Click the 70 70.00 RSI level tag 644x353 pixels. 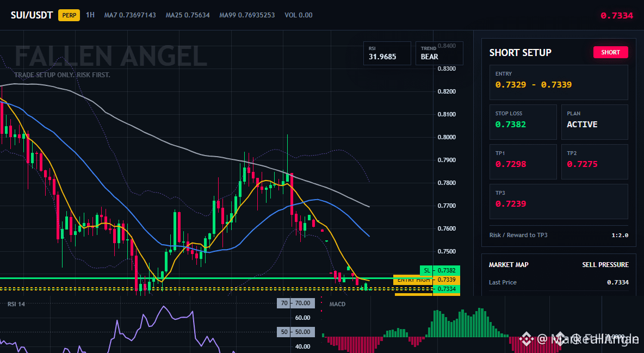click(x=296, y=304)
